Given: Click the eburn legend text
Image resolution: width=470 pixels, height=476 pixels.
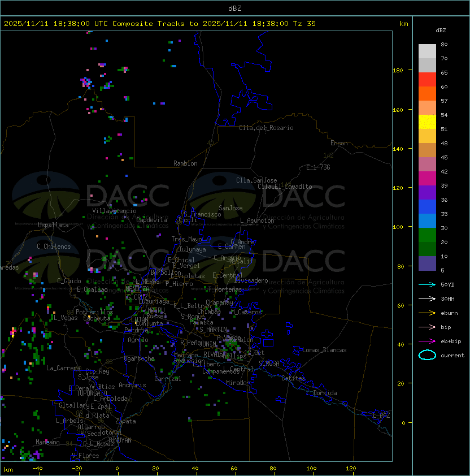Looking at the screenshot, I should (x=449, y=313).
